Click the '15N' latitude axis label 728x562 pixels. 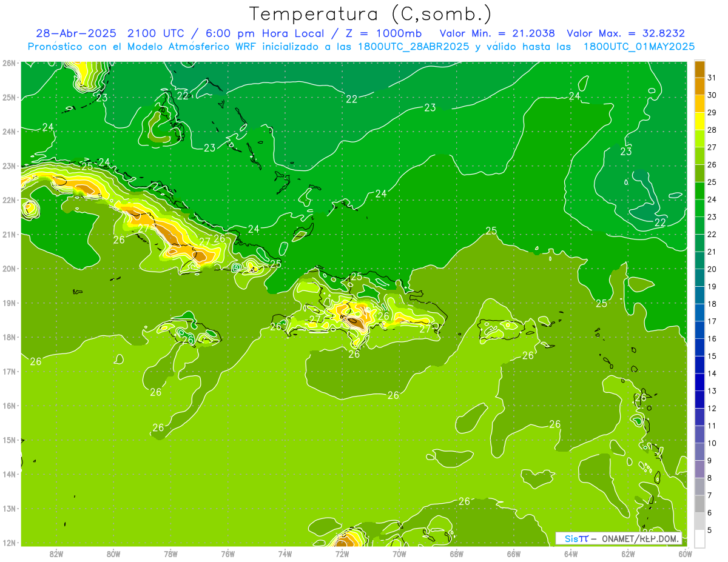coord(9,440)
